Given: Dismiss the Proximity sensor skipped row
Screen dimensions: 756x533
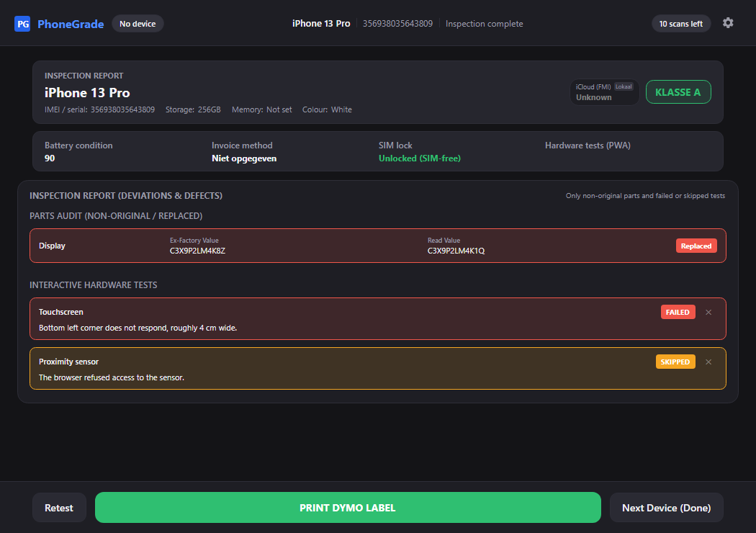Looking at the screenshot, I should (x=708, y=362).
